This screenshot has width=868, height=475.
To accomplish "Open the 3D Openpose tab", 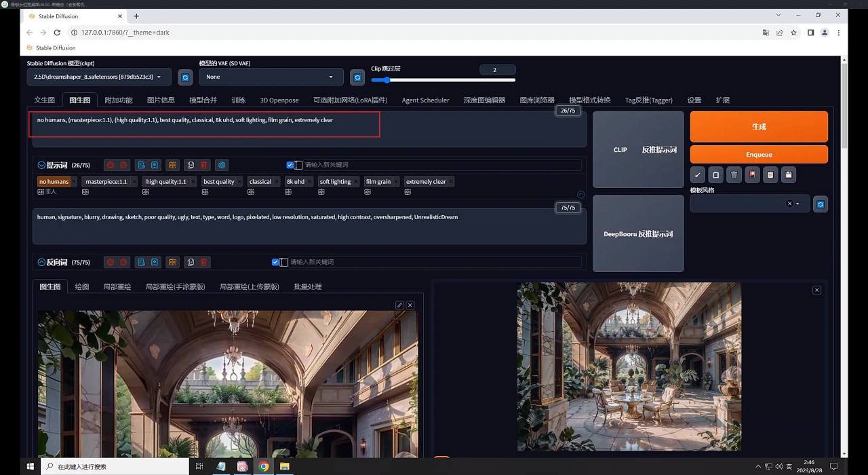I will point(279,100).
